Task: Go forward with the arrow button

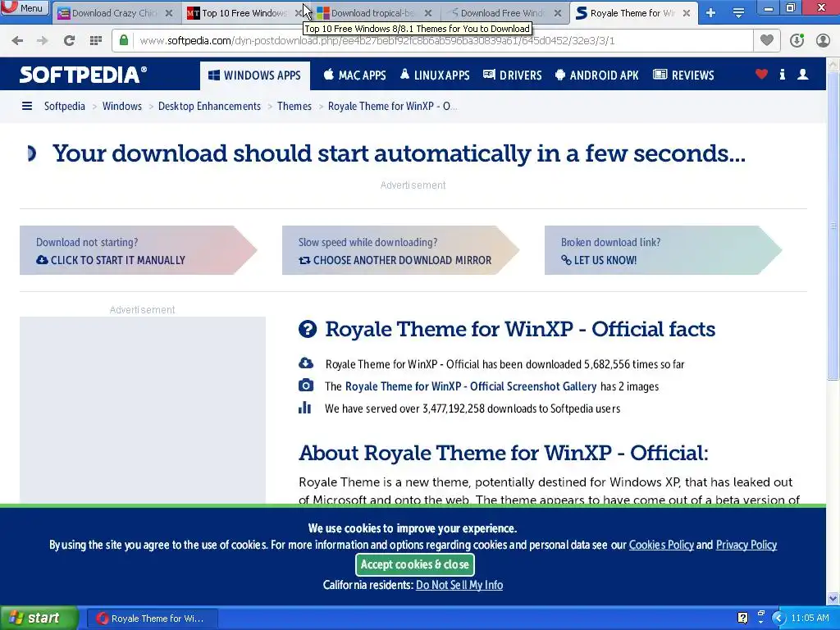Action: coord(43,41)
